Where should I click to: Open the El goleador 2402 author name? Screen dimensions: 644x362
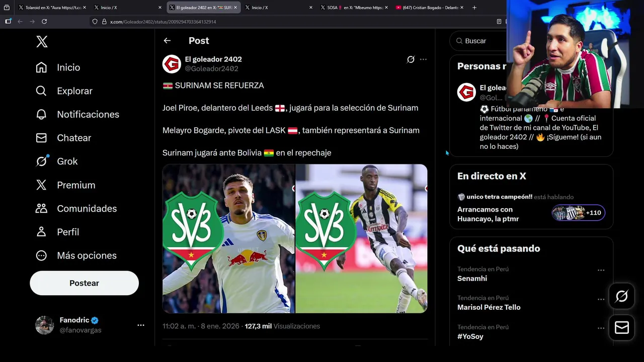(x=213, y=59)
